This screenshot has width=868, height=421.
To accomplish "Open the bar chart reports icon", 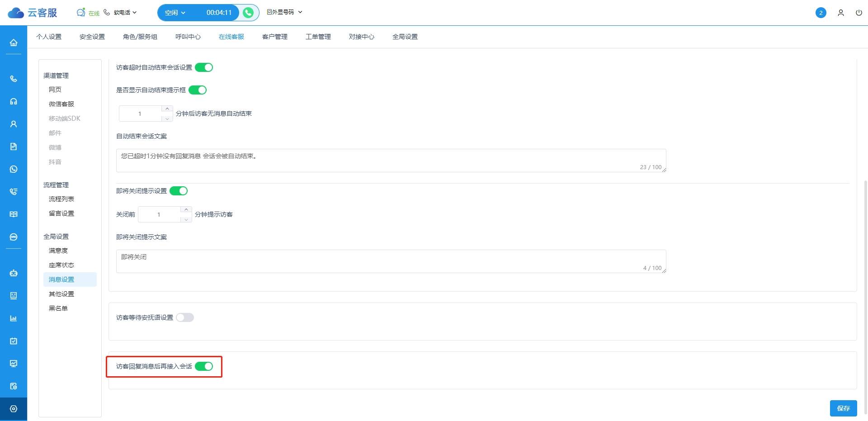I will pos(14,318).
